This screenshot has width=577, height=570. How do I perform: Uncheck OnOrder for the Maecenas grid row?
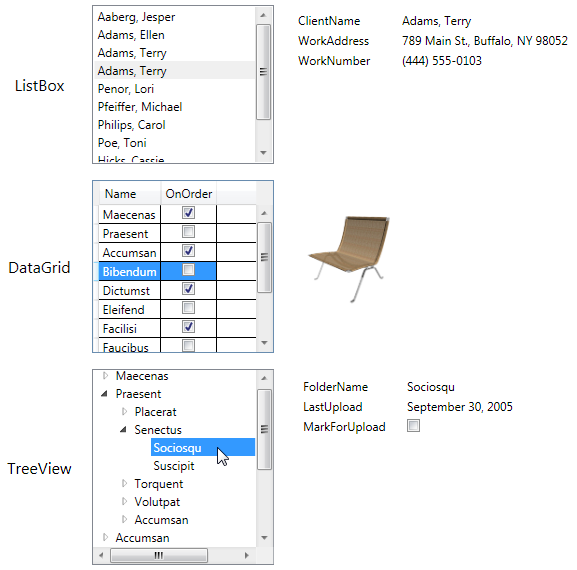188,213
